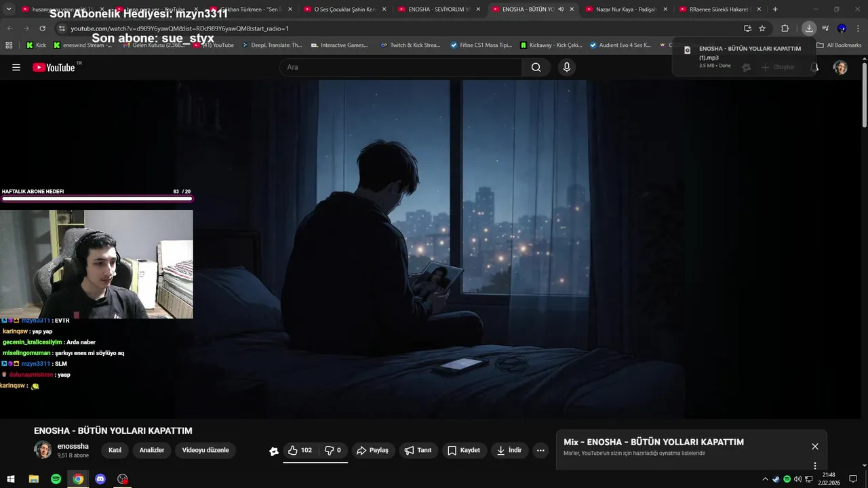Open Discord from the taskbar
This screenshot has height=488, width=868.
[x=100, y=479]
